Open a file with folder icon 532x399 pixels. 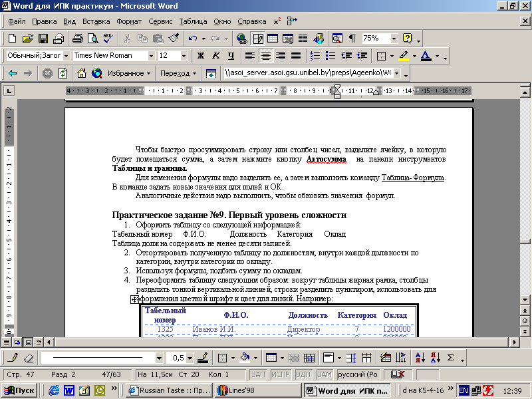28,39
